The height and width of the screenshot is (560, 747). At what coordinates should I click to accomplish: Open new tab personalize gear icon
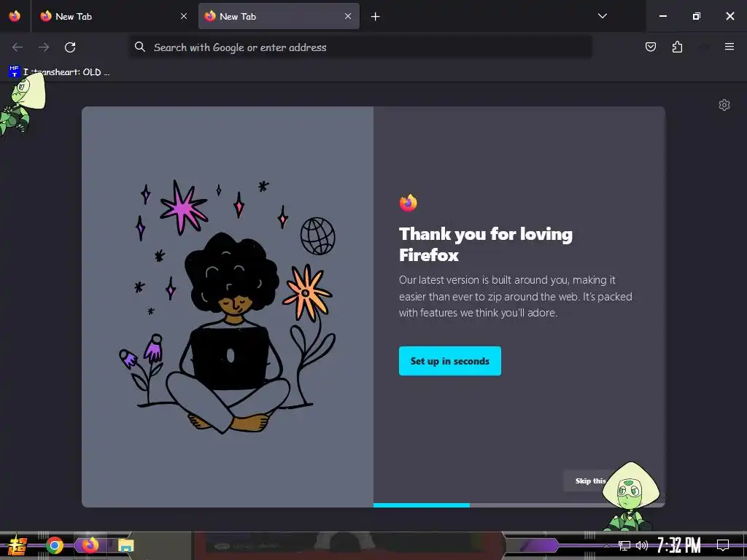pyautogui.click(x=724, y=105)
